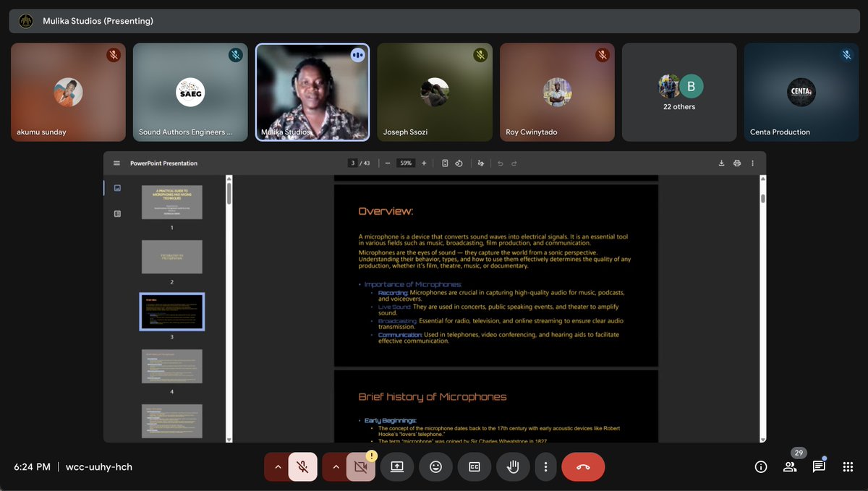Click the 59% zoom level field
Screen dimensions: 868x491
tap(406, 163)
